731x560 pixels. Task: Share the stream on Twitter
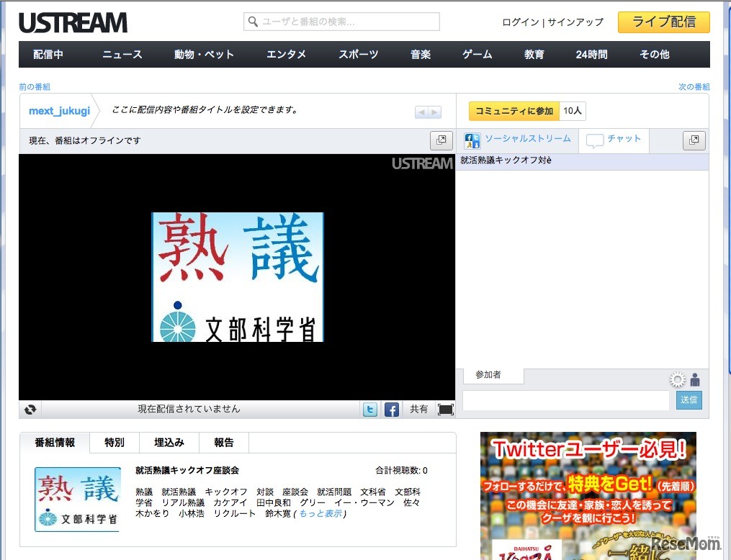[x=370, y=409]
